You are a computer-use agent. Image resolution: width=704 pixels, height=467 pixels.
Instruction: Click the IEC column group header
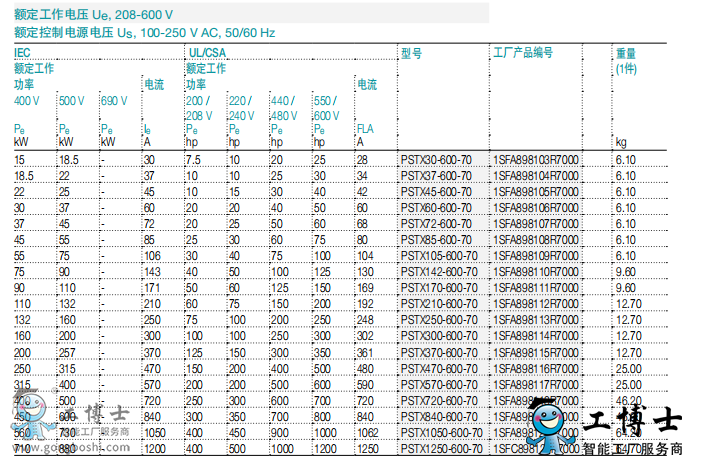pyautogui.click(x=22, y=53)
